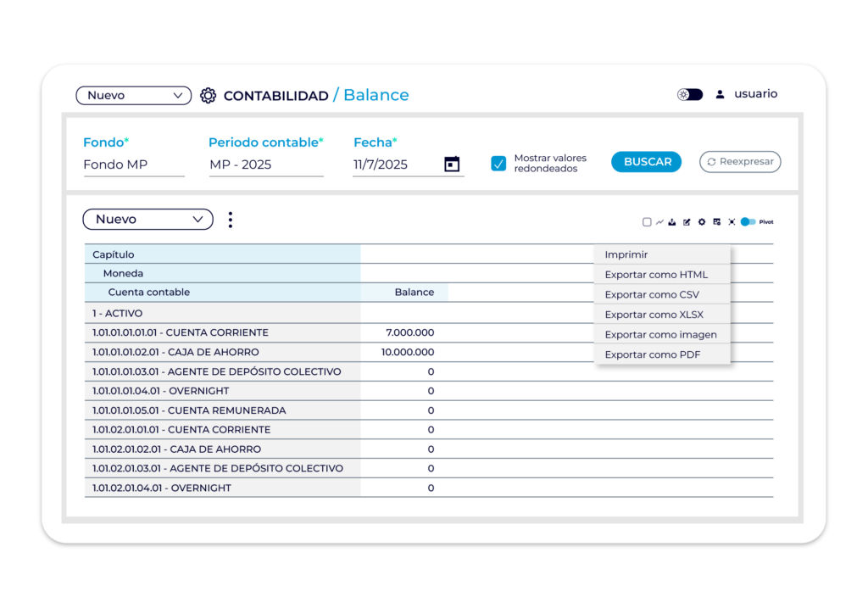Uncheck Mostrar valores redondeados checkbox
868x608 pixels.
498,164
